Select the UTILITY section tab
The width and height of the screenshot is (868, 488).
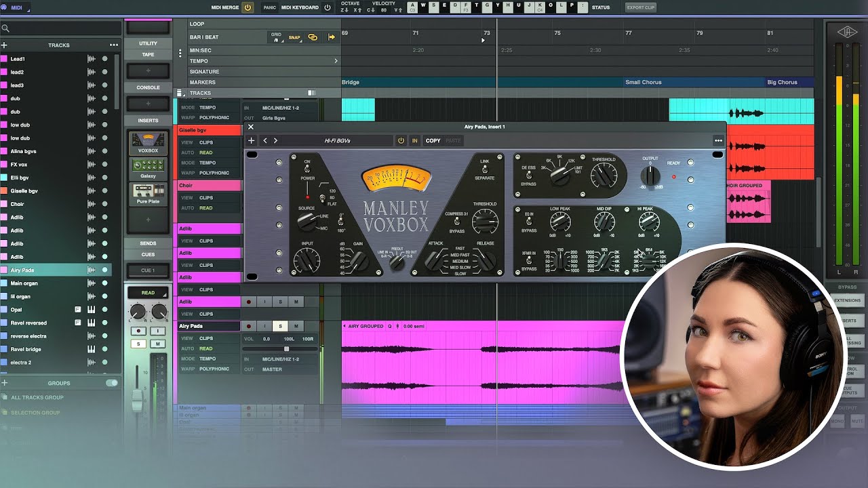tap(148, 43)
